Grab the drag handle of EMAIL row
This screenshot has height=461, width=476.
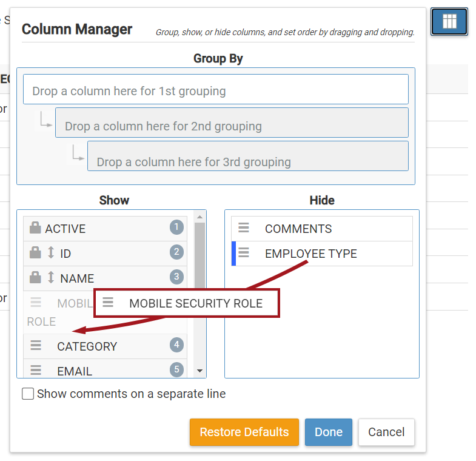pos(36,370)
